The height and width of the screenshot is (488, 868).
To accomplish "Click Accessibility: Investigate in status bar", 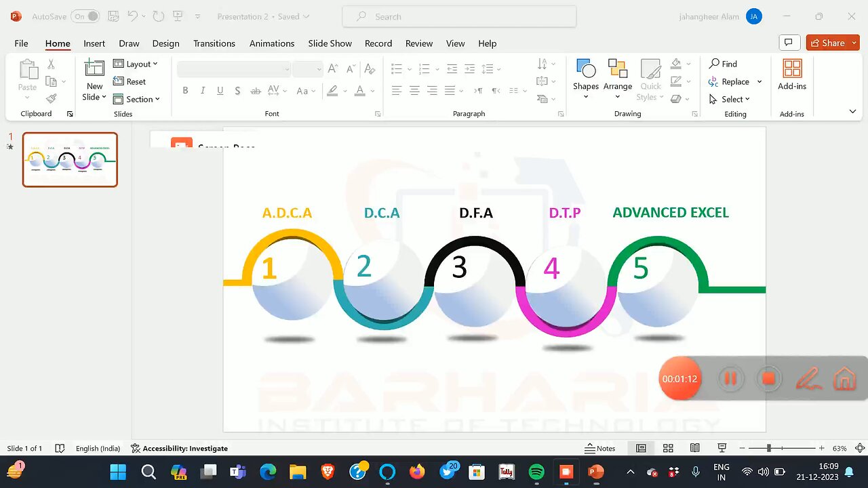I will coord(179,448).
